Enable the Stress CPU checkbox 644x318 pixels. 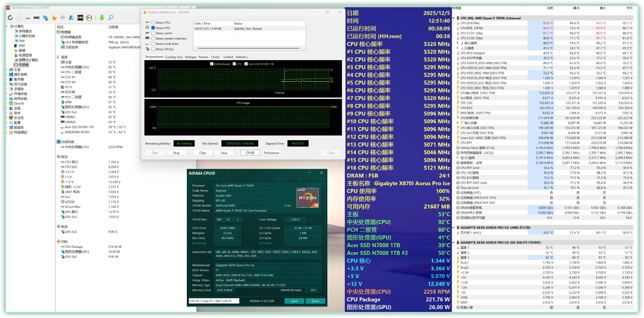pos(153,23)
